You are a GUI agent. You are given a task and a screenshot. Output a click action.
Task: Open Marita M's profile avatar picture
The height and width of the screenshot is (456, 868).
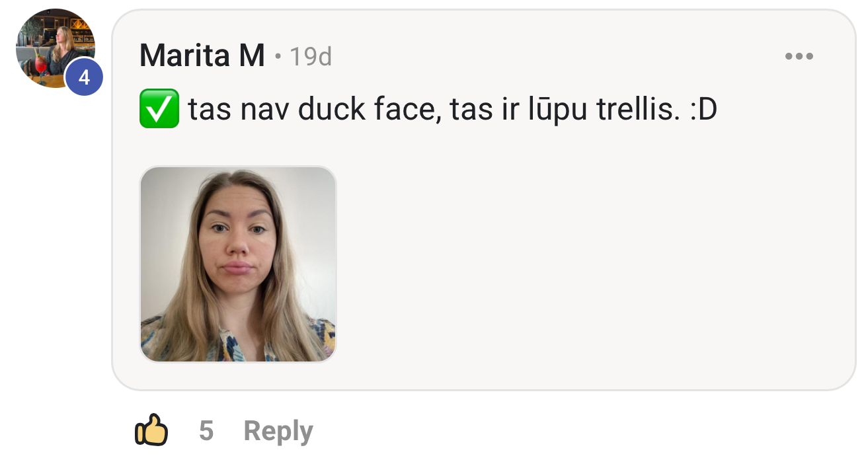pos(56,48)
